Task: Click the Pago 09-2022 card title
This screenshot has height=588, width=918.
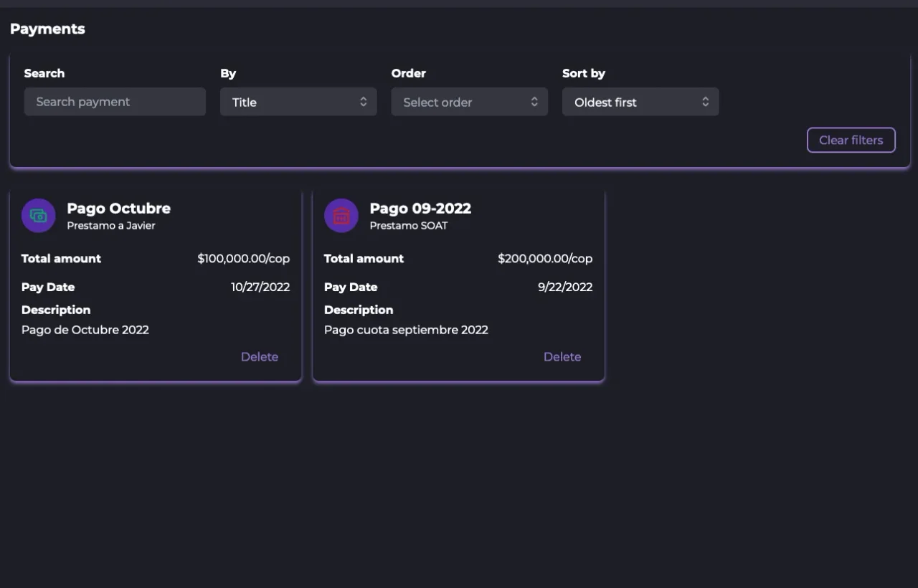Action: click(x=420, y=208)
